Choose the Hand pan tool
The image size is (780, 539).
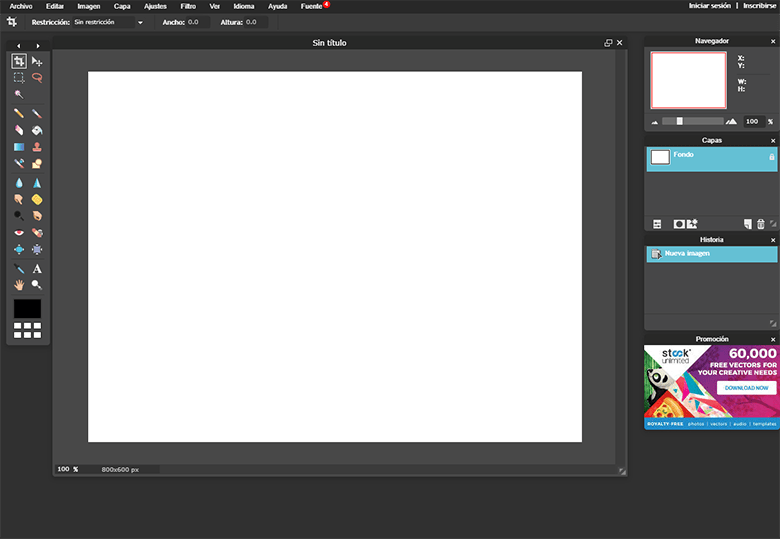pyautogui.click(x=19, y=285)
